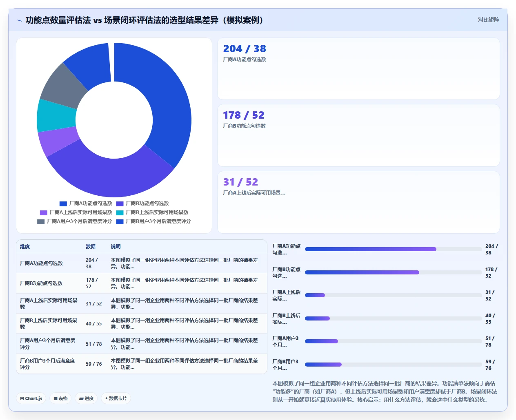Viewport: 516px width, 420px height.
Task: Open the 数据卡片 tag chip
Action: 116,398
